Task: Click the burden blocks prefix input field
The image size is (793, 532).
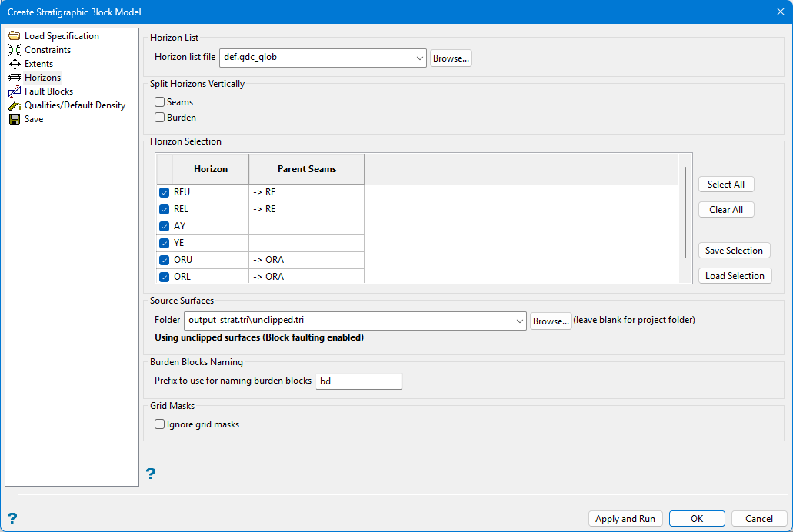Action: point(358,381)
